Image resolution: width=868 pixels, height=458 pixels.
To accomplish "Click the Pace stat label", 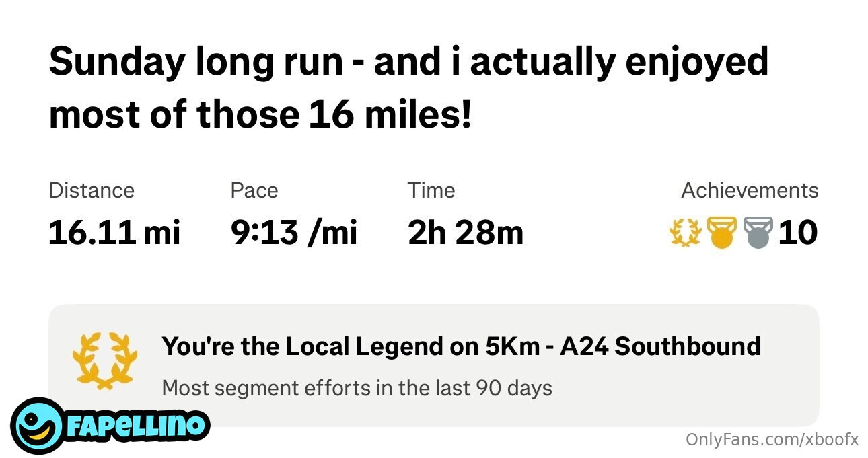I will [254, 190].
